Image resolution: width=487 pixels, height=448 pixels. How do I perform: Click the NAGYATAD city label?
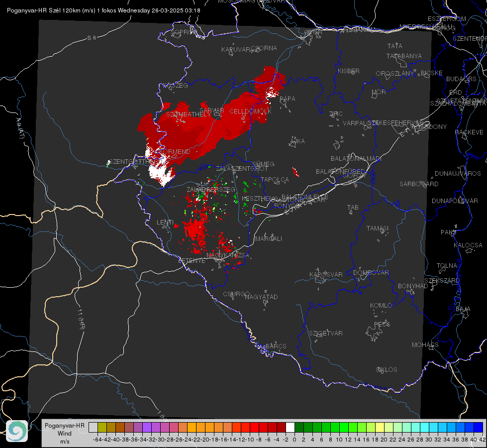point(262,297)
